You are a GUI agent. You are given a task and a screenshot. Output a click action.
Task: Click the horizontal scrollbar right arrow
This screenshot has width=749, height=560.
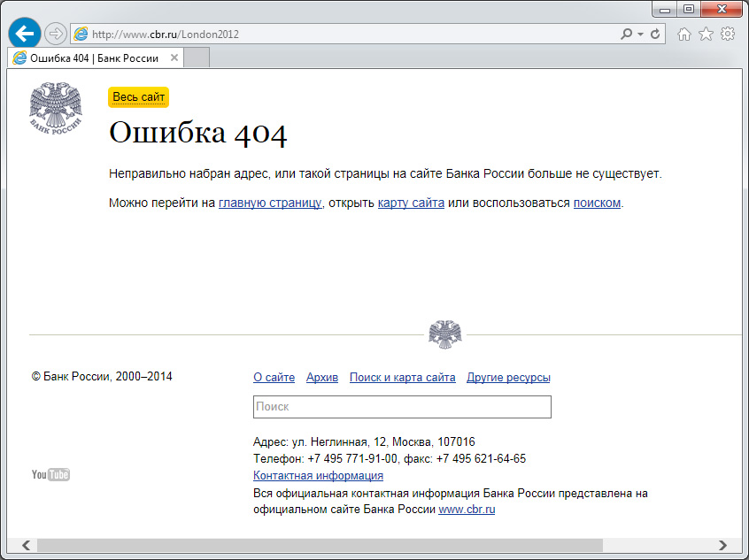point(722,545)
